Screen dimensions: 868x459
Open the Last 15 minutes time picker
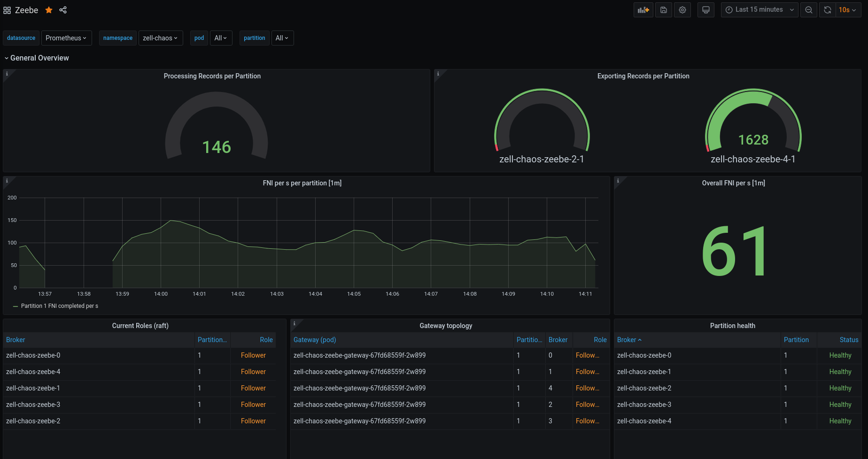[759, 10]
